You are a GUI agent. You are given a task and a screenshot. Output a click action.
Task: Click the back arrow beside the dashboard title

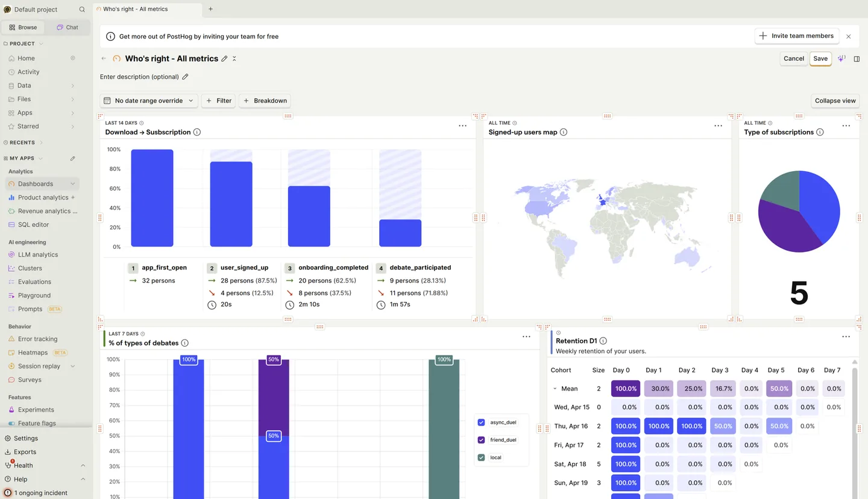(104, 58)
